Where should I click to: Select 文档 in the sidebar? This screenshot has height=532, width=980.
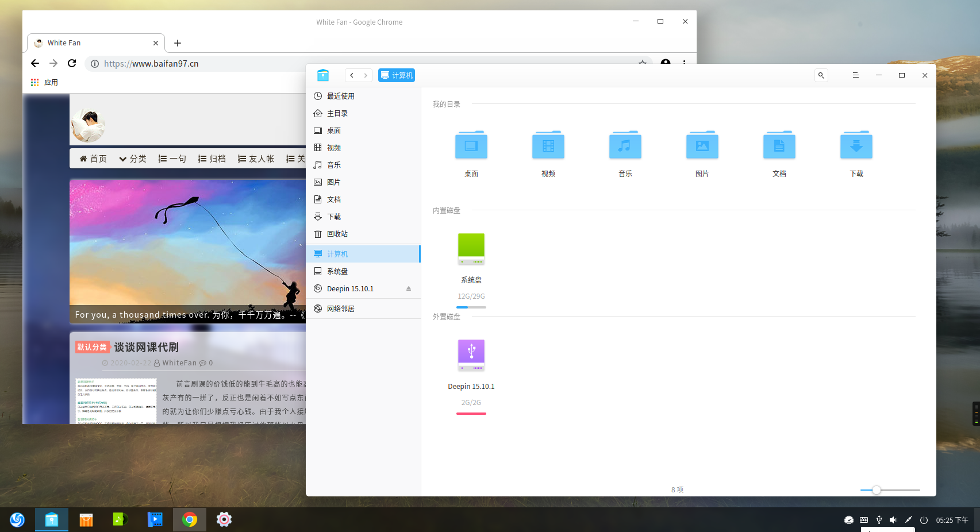pos(363,199)
